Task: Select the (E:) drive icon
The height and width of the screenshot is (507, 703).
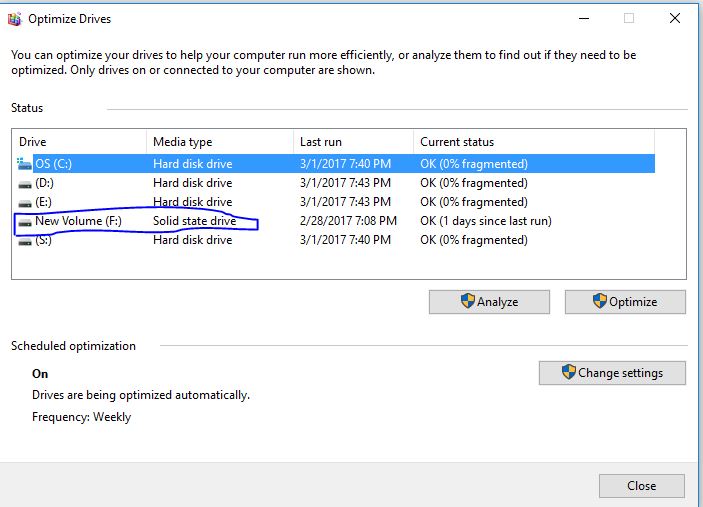Action: point(25,204)
